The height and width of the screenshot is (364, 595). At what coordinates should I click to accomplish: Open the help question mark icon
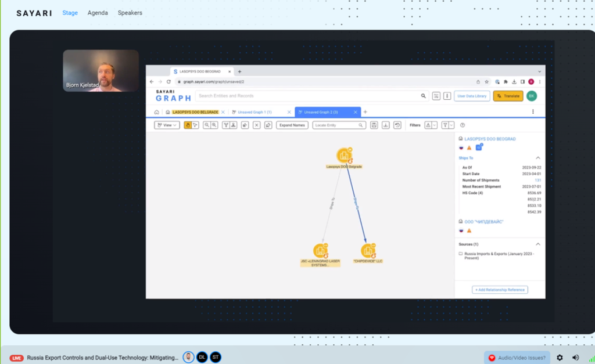pos(462,125)
